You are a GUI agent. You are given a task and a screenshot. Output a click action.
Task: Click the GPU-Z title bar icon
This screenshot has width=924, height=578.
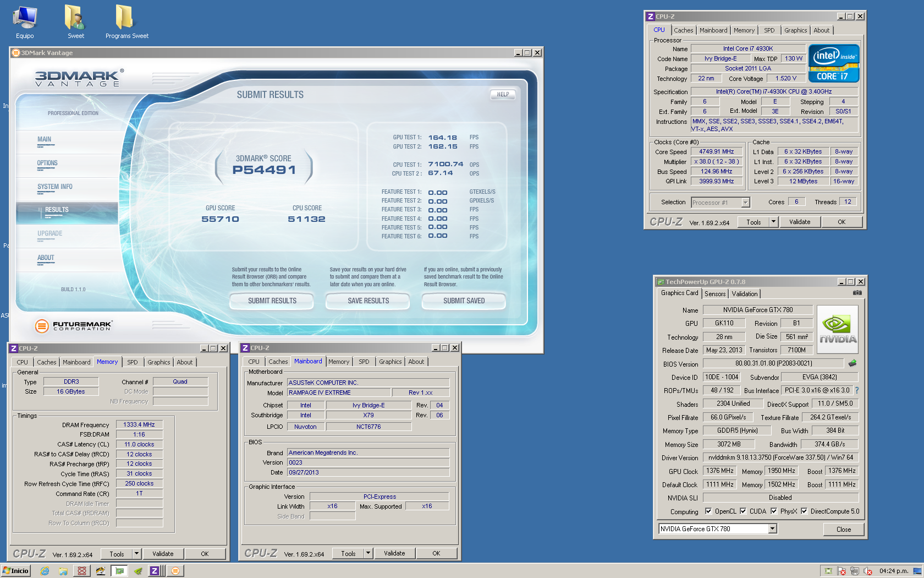click(661, 282)
